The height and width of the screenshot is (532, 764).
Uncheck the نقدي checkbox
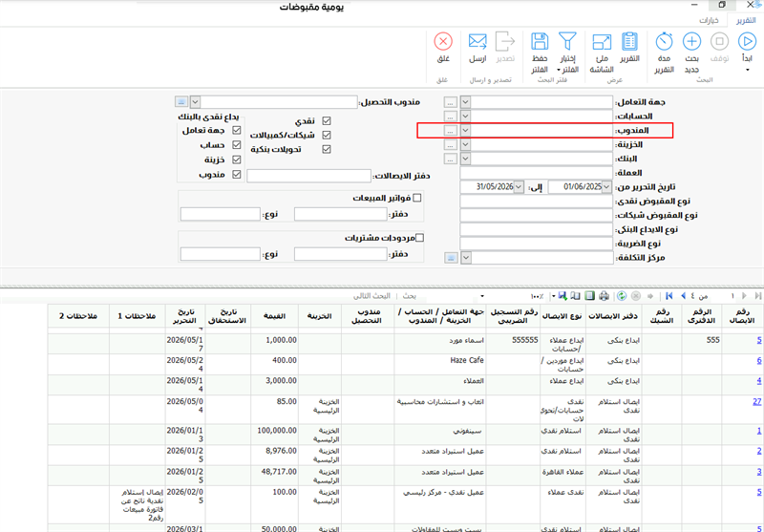[x=327, y=120]
